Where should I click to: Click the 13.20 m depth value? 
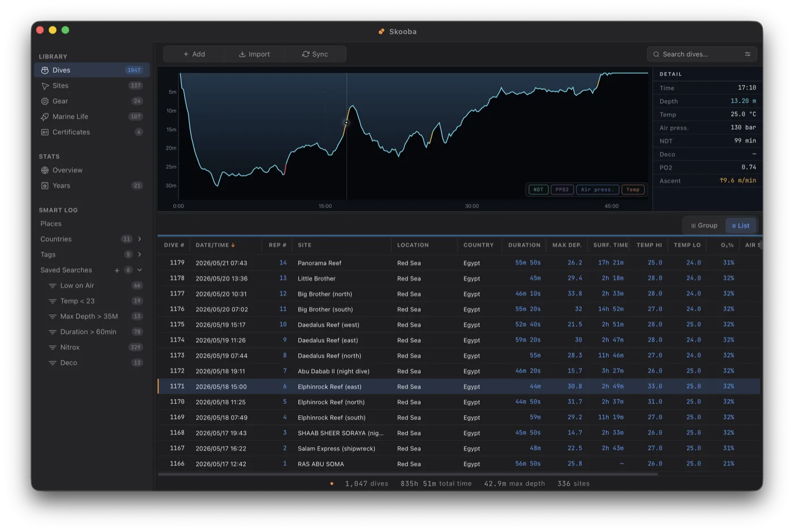(743, 101)
